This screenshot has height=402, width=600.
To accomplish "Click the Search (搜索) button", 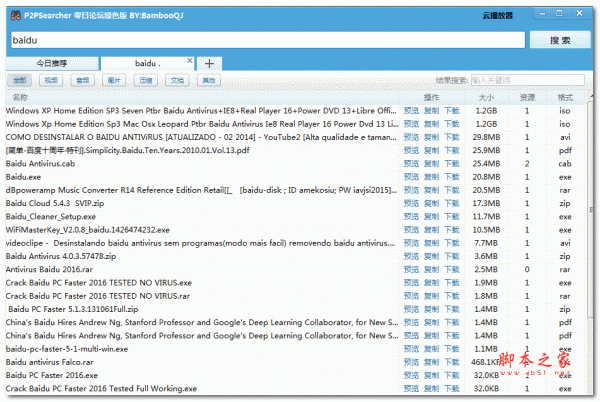I will (560, 40).
